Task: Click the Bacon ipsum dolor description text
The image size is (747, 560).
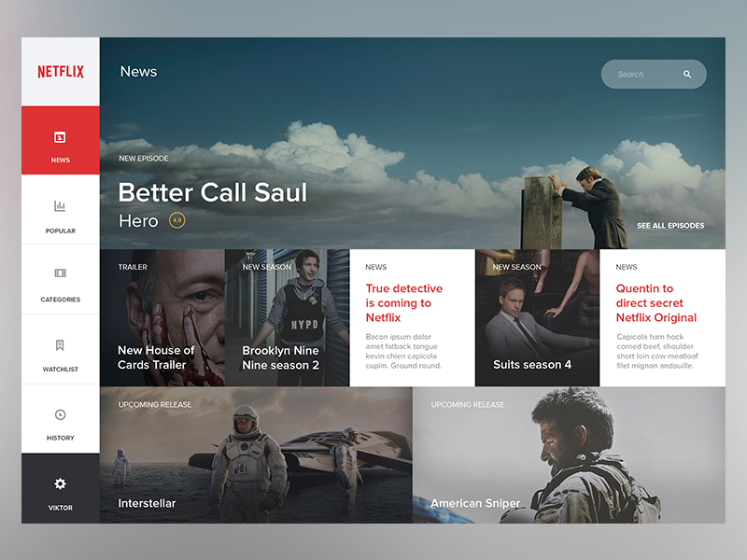Action: point(403,351)
